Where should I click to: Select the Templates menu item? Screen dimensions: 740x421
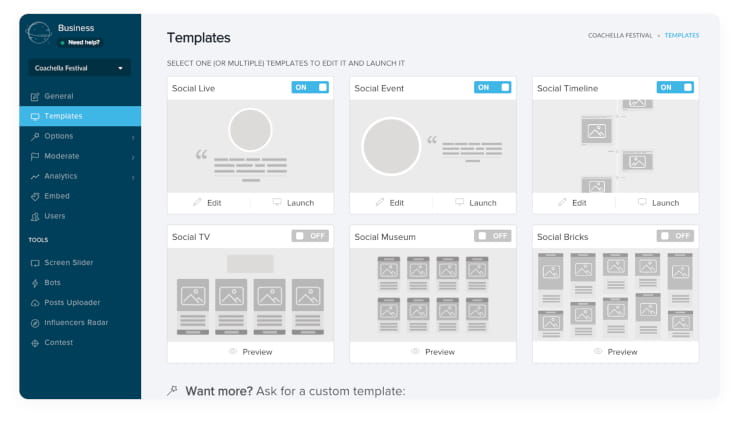pyautogui.click(x=80, y=116)
